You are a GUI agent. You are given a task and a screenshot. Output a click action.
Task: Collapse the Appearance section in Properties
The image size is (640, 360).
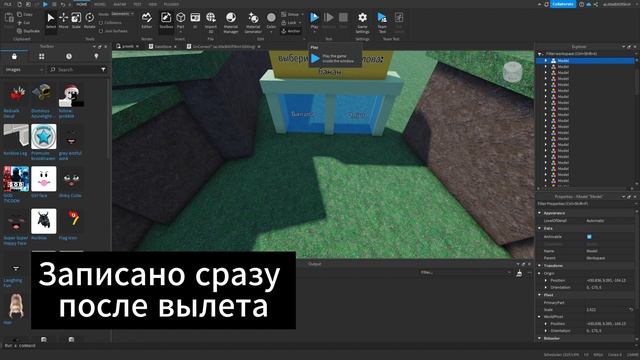540,213
